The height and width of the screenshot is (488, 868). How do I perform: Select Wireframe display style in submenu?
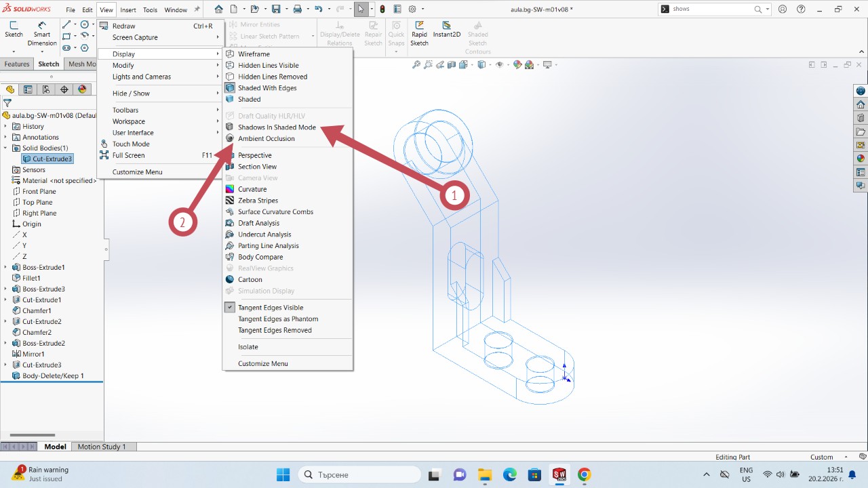[x=254, y=54]
